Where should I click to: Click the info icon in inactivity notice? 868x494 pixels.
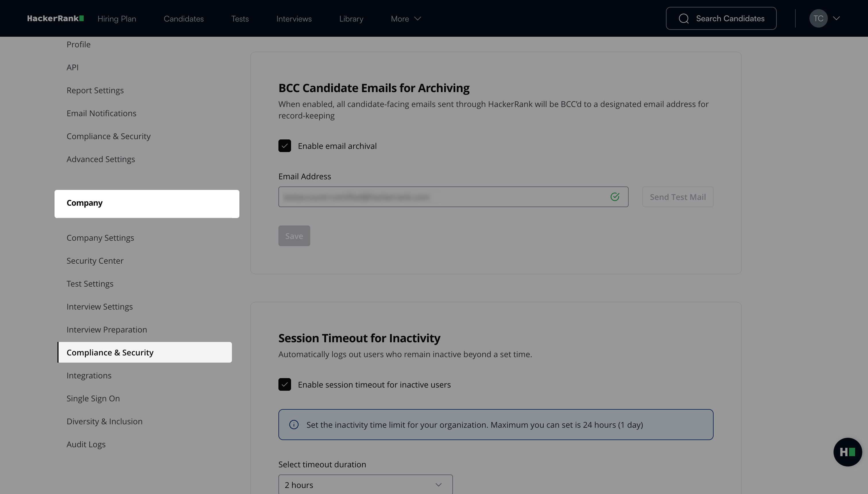[294, 425]
